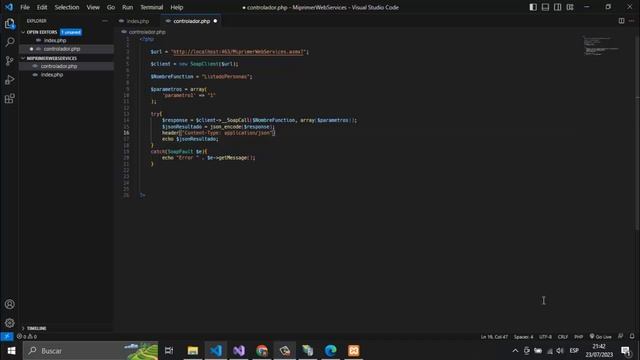Switch to index.php editor tab
Viewport: 640px width, 360px height.
138,21
